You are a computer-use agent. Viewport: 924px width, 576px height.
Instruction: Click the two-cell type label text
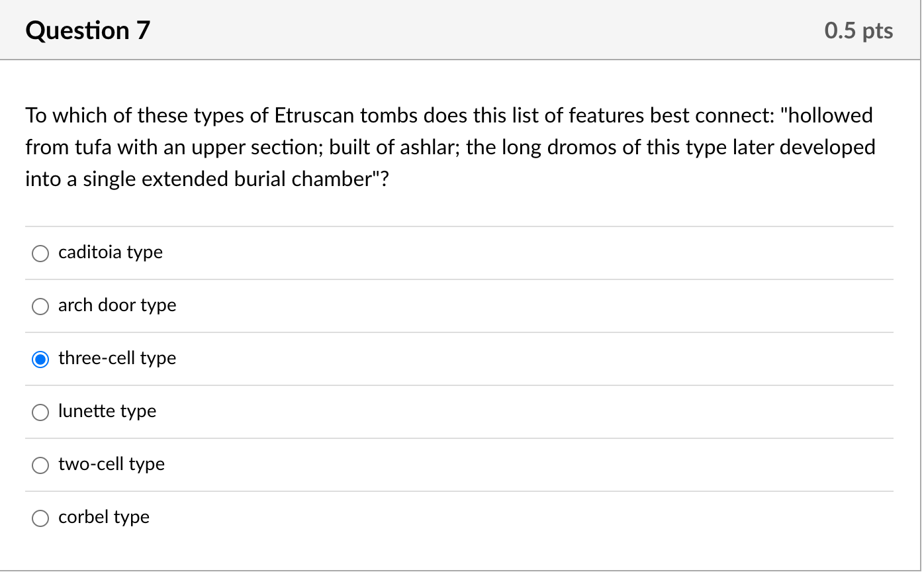tap(111, 464)
